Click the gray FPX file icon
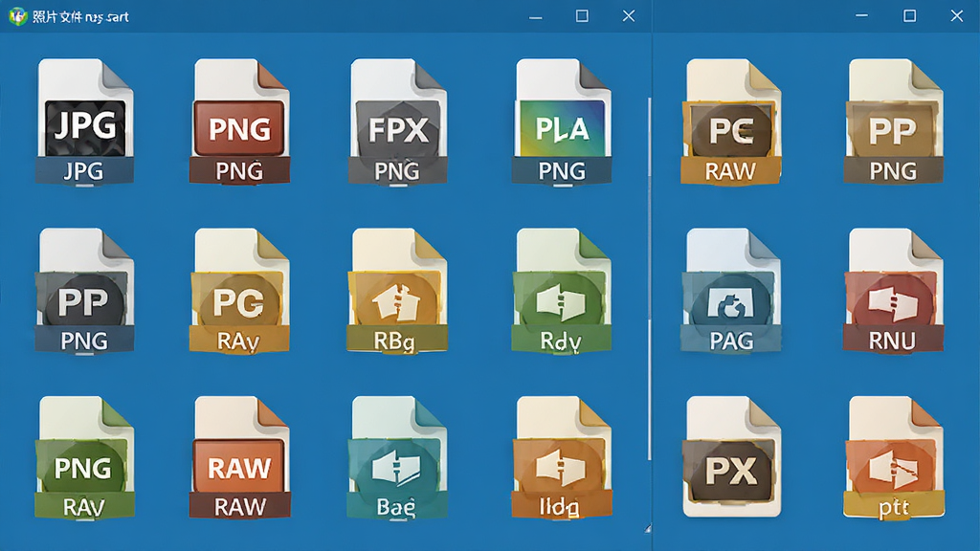This screenshot has width=980, height=551. 397,121
